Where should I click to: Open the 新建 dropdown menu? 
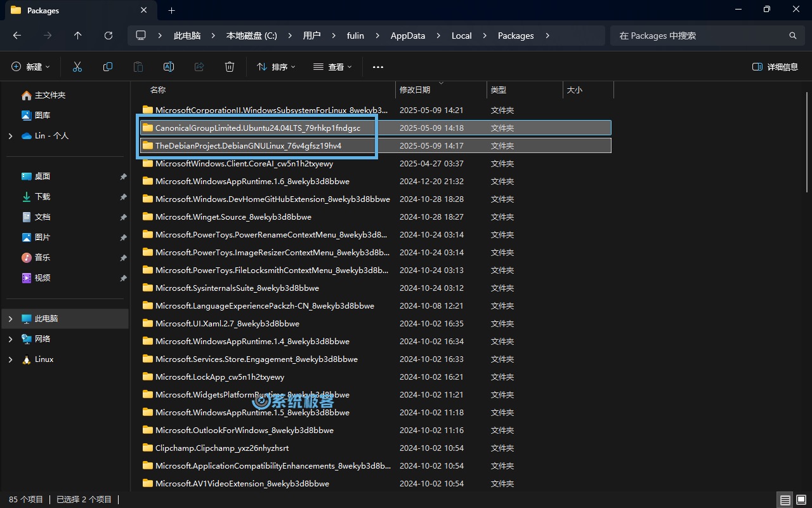[30, 67]
